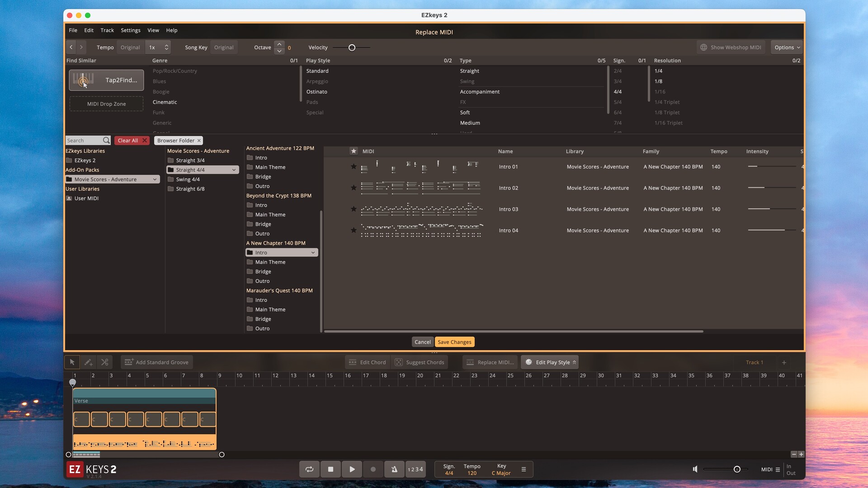Open the Track menu
The image size is (868, 488).
pos(107,30)
